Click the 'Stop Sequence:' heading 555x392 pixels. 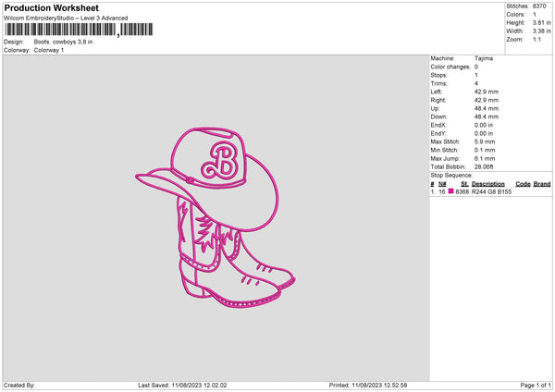[x=451, y=176]
